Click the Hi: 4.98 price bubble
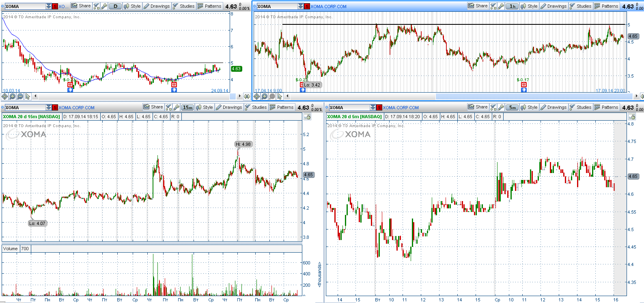The width and height of the screenshot is (644, 303). click(x=243, y=144)
